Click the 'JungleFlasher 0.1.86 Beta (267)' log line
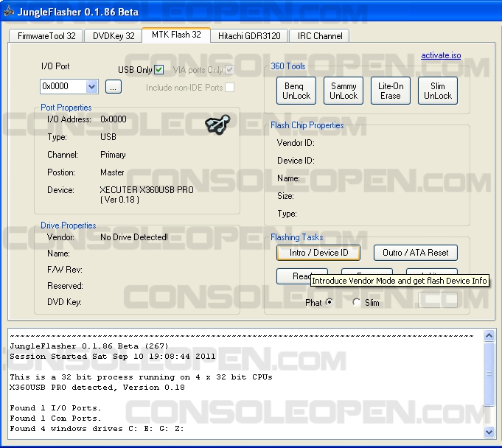 [x=89, y=346]
